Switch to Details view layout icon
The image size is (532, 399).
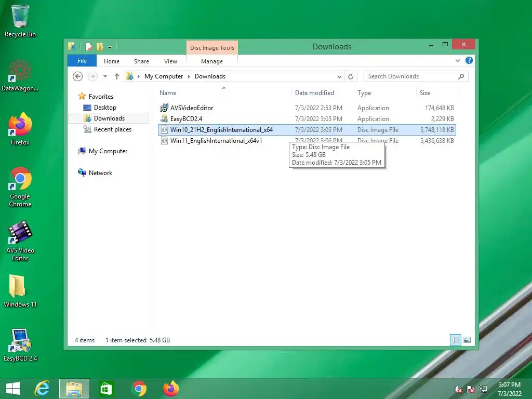coord(456,340)
